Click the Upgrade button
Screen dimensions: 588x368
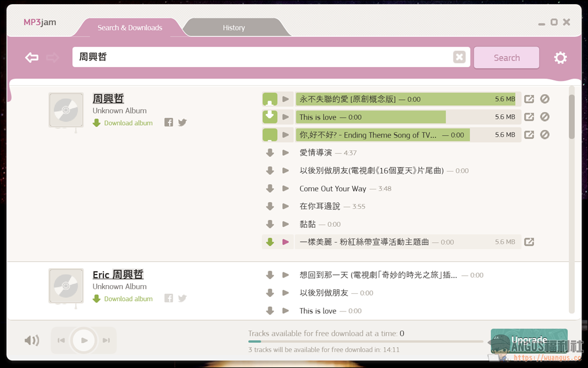point(529,340)
